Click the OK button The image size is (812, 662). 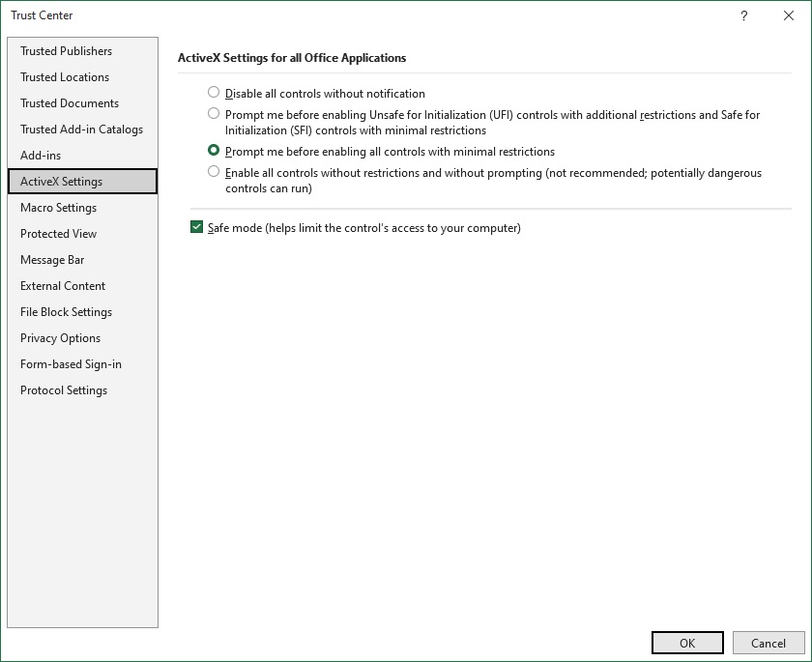(687, 643)
